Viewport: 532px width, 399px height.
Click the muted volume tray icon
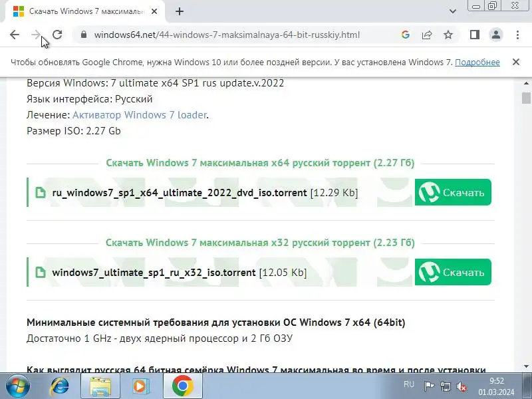(x=462, y=386)
